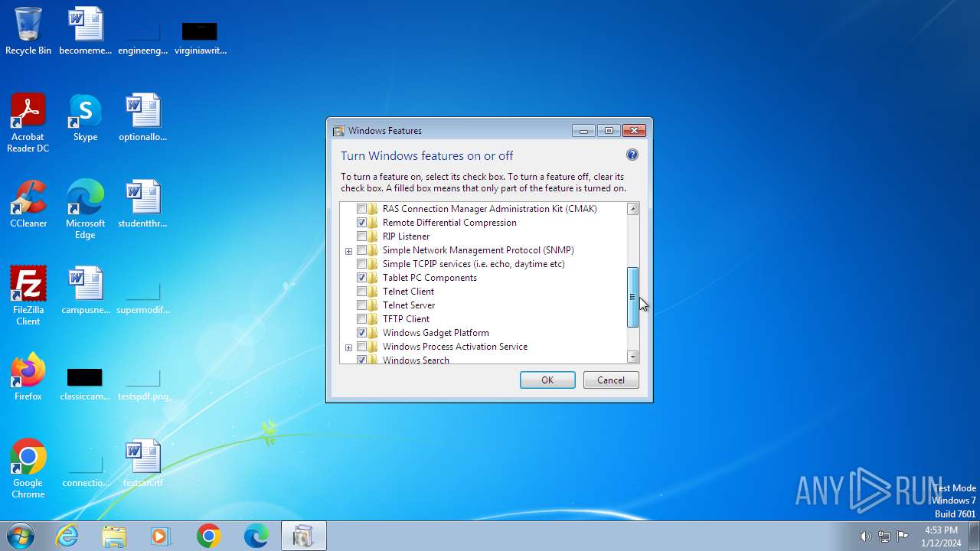
Task: Select the RIP Listener feature label
Action: [406, 236]
